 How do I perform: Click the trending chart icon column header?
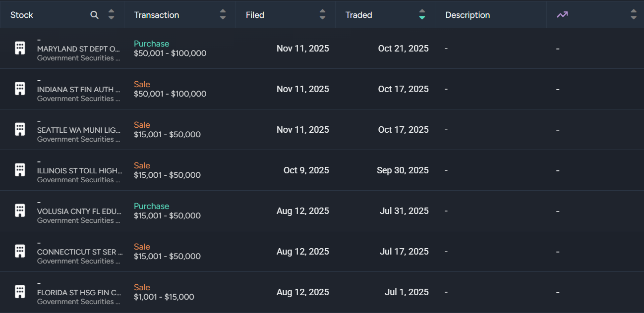tap(562, 15)
